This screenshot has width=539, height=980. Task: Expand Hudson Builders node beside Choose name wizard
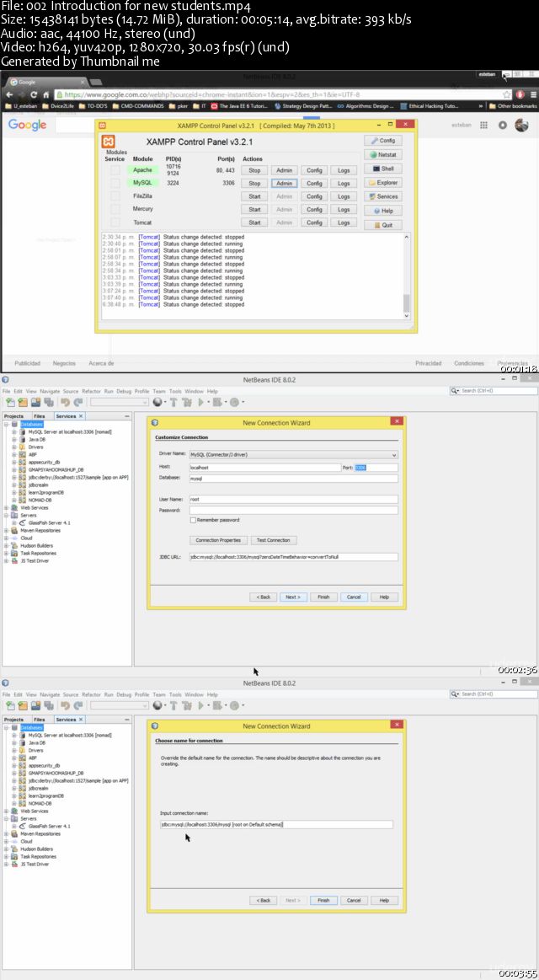(6, 849)
